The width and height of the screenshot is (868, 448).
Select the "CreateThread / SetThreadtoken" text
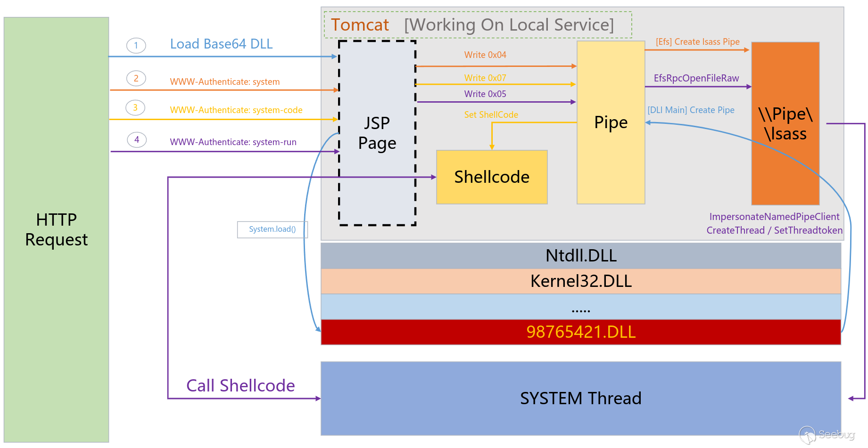[775, 230]
